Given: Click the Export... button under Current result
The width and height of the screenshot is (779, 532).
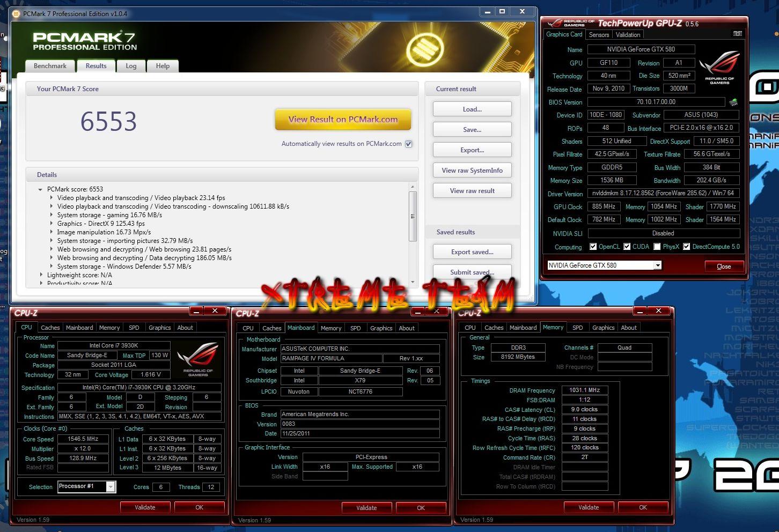Looking at the screenshot, I should pos(472,150).
